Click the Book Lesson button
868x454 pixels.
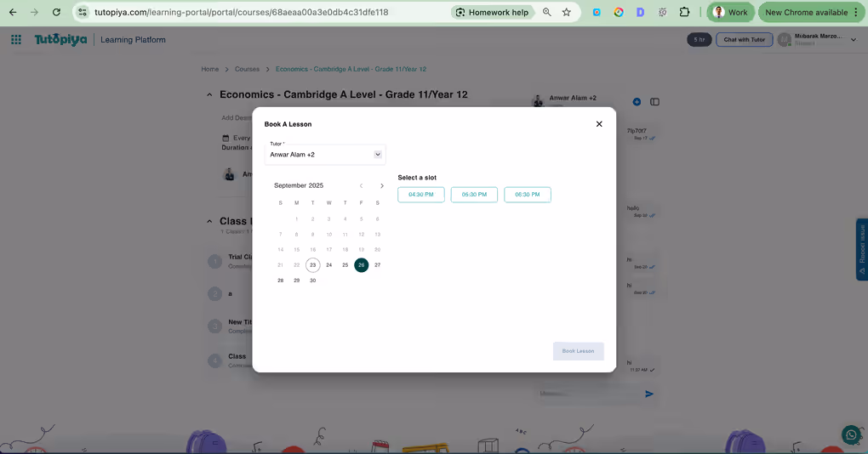click(578, 351)
